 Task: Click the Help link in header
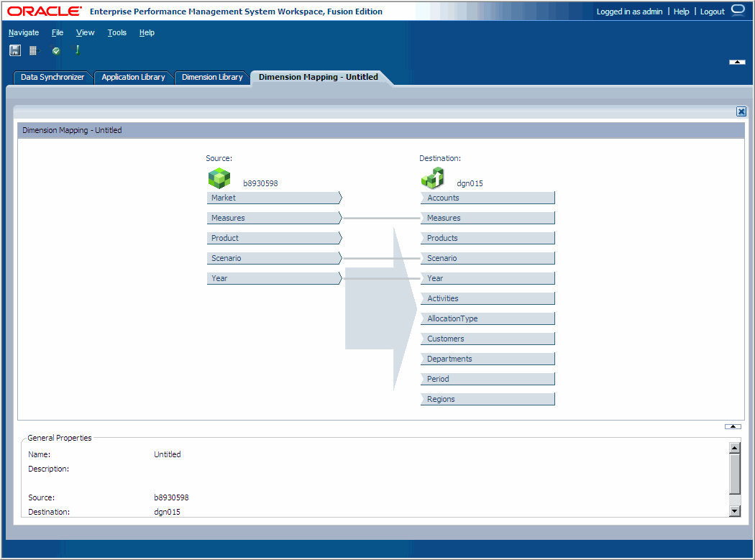(681, 12)
